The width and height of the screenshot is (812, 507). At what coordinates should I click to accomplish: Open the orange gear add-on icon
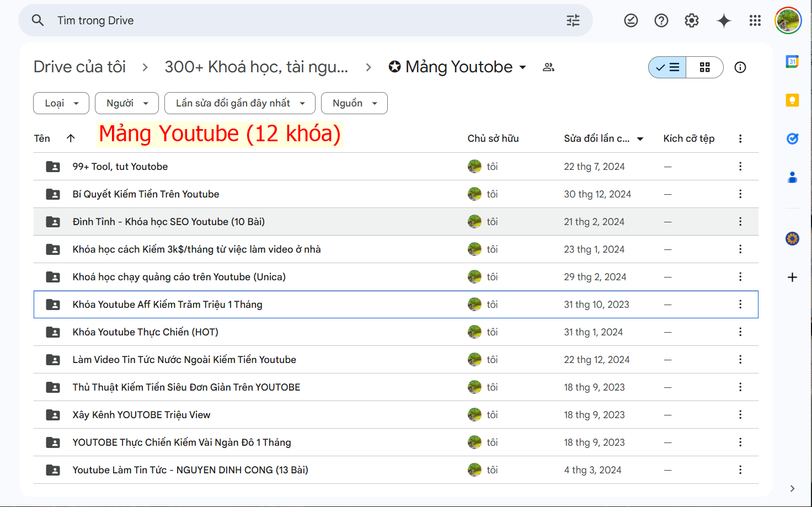792,238
